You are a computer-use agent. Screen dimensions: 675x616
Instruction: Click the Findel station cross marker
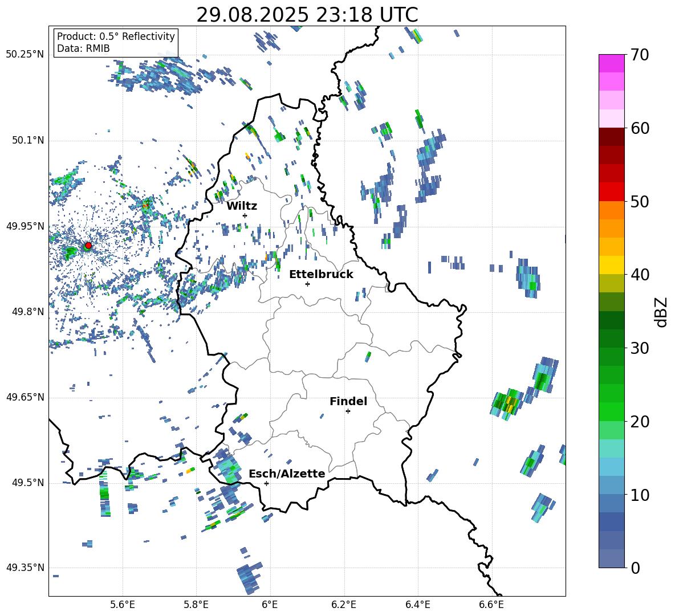[x=348, y=411]
